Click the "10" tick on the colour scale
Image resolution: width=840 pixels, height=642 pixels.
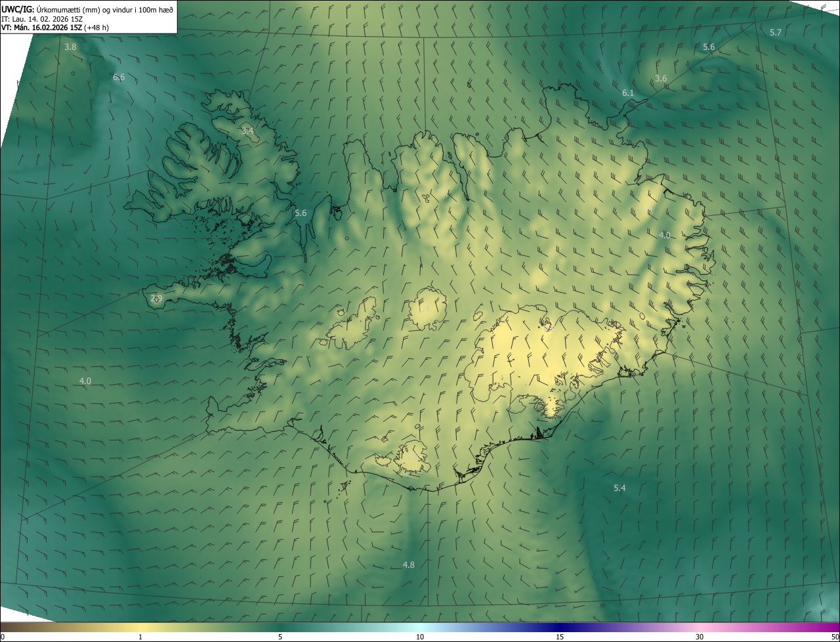click(420, 637)
